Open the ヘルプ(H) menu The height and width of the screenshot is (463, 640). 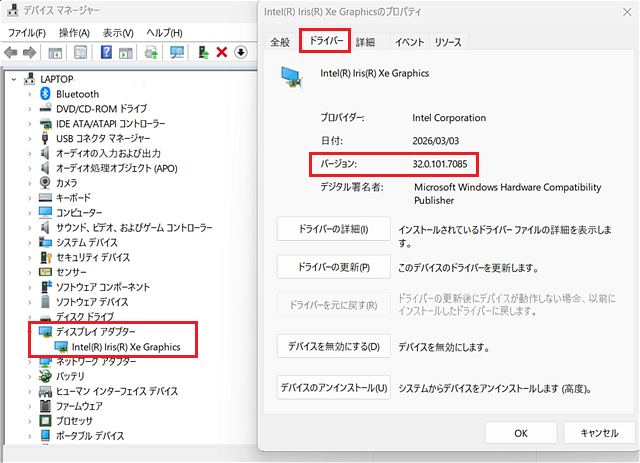pos(164,33)
